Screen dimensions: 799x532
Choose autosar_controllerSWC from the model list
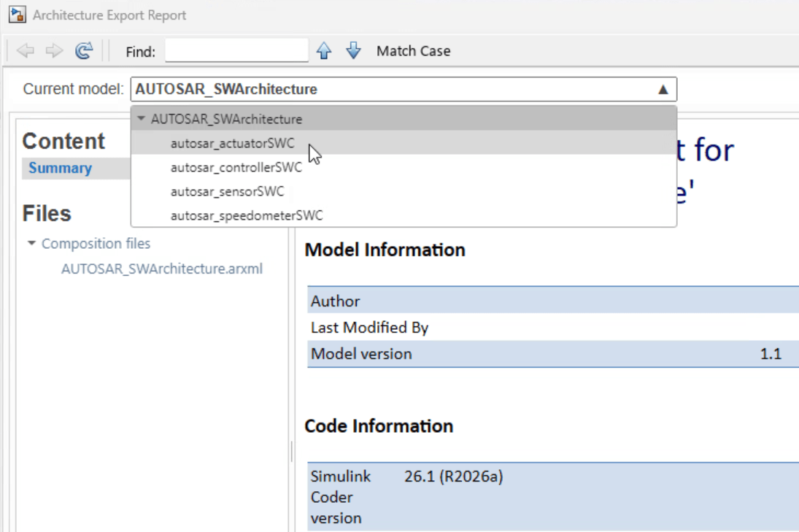pyautogui.click(x=236, y=167)
